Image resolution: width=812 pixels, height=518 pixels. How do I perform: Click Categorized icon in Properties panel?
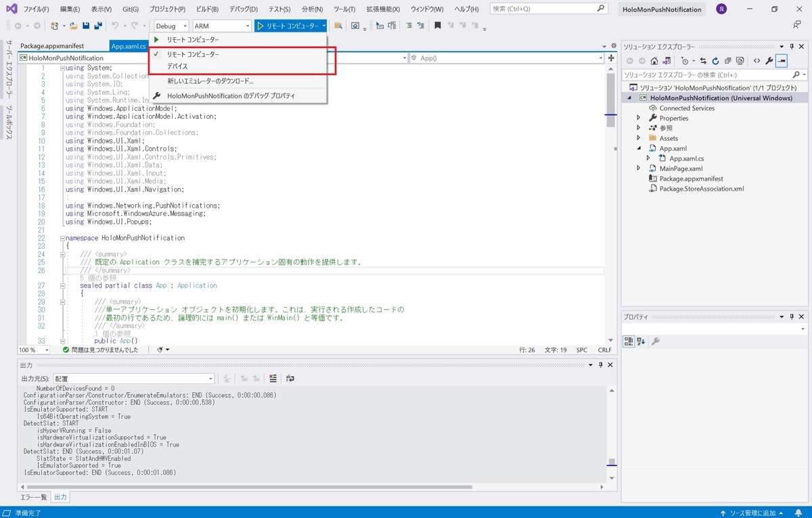point(628,342)
